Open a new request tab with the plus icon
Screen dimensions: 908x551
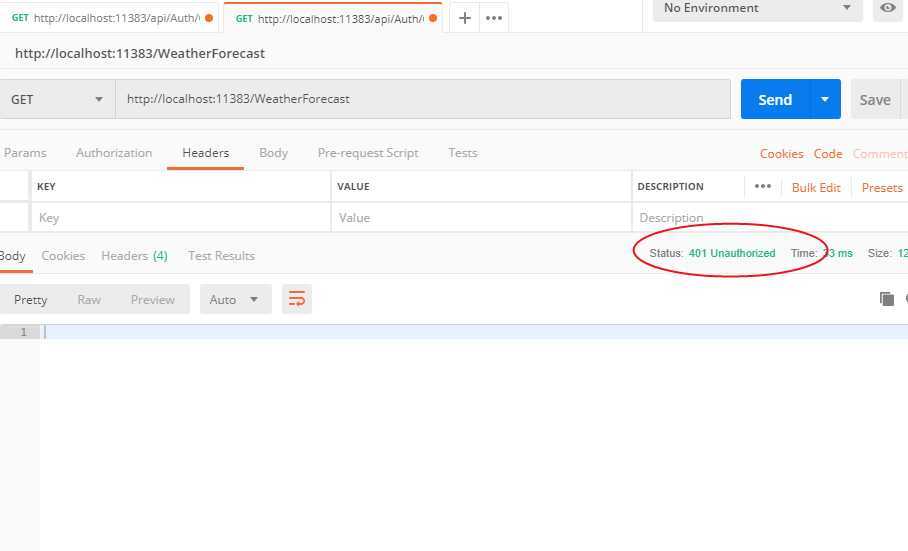[464, 18]
